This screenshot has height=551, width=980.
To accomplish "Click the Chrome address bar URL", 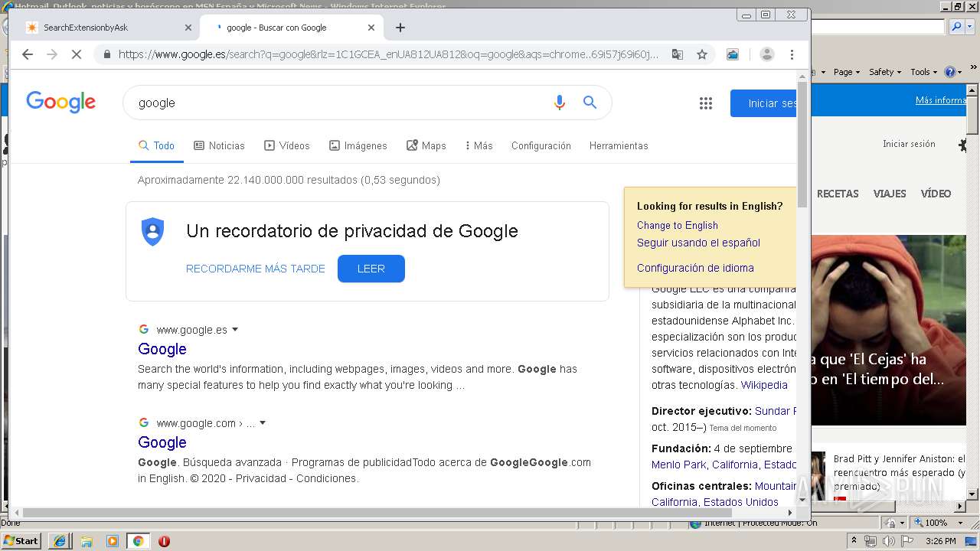I will pyautogui.click(x=388, y=54).
